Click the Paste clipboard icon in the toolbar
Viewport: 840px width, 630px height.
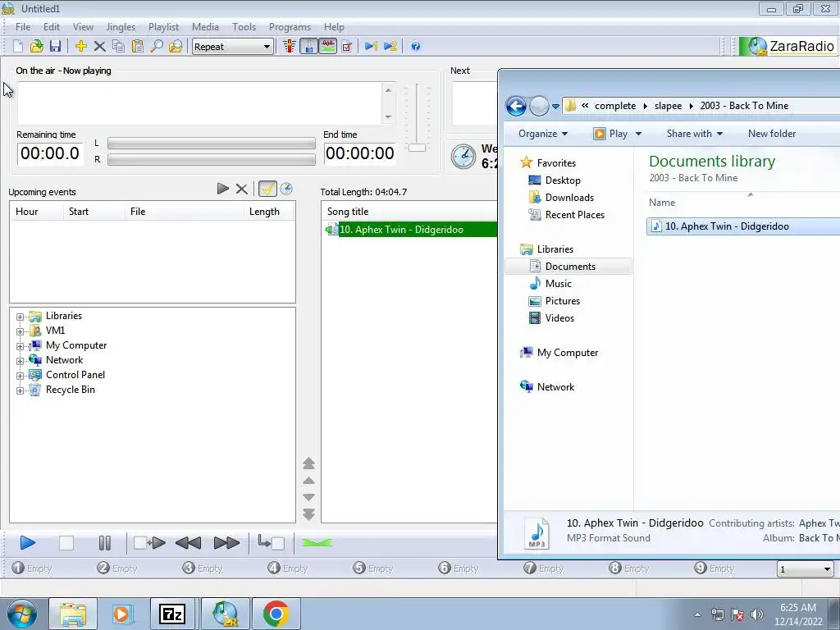[x=137, y=46]
